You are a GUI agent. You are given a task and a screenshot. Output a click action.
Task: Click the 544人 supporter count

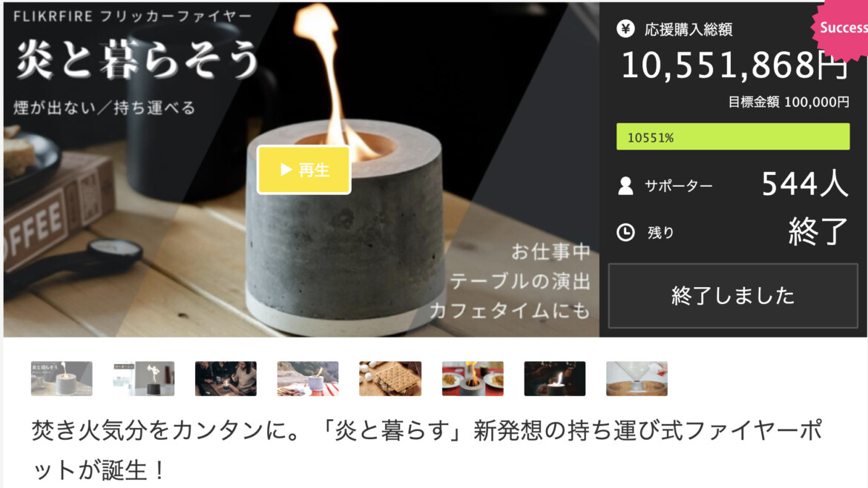click(805, 184)
